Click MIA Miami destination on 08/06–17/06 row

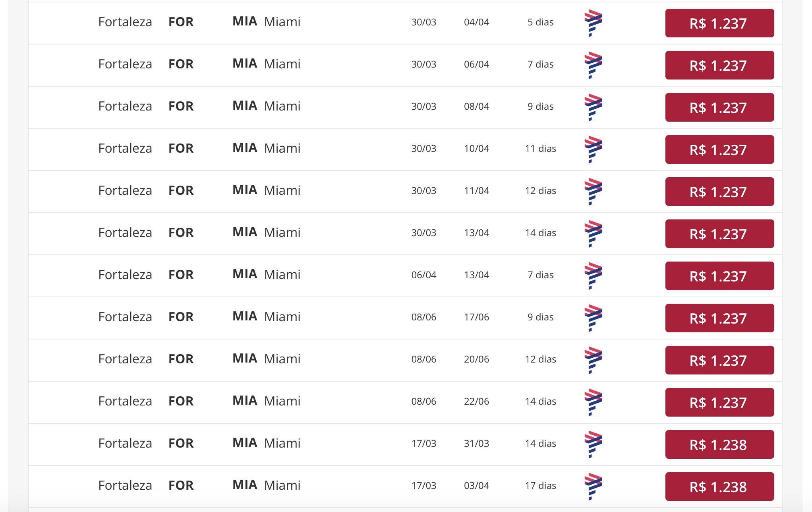266,316
